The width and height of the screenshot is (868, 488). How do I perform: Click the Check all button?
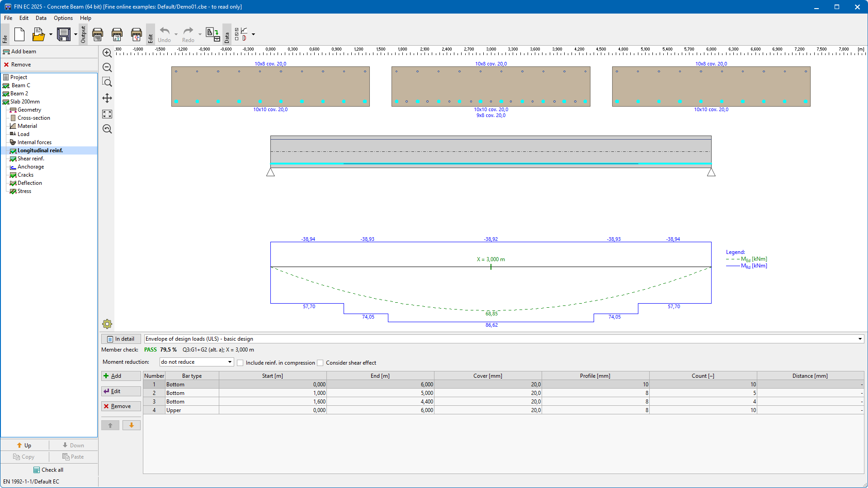pyautogui.click(x=49, y=470)
